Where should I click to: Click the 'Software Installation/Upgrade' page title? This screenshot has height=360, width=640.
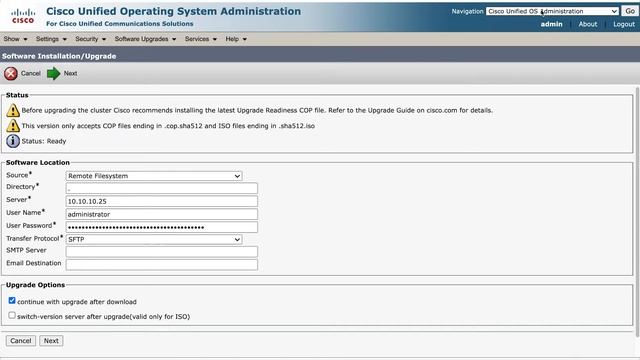(59, 56)
